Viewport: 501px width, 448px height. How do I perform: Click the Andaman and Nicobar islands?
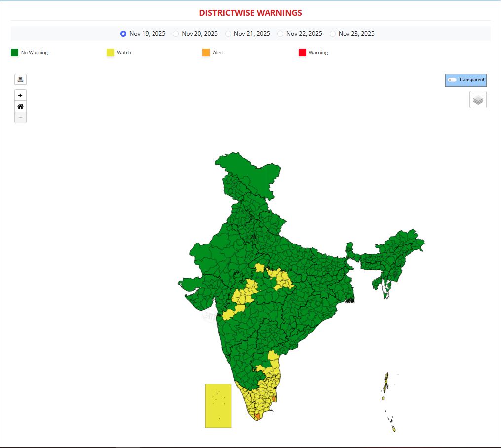pos(385,383)
